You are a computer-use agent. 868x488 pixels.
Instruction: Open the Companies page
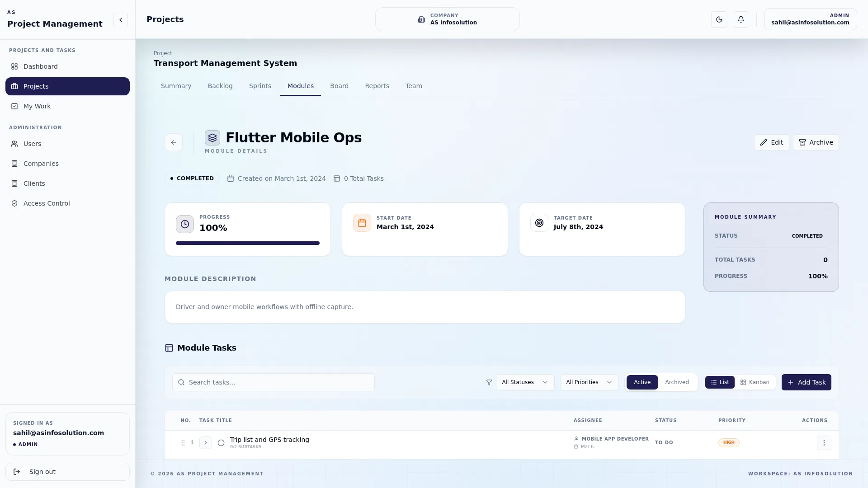point(67,164)
